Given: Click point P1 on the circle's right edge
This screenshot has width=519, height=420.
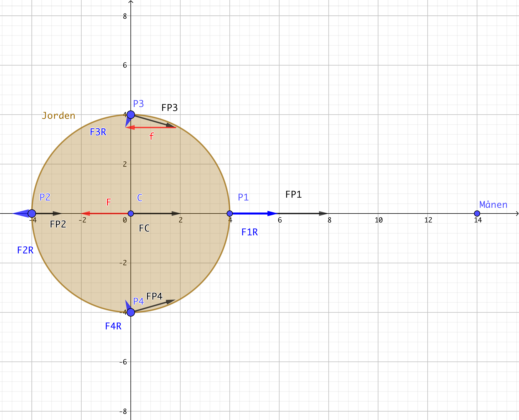Looking at the screenshot, I should point(230,213).
